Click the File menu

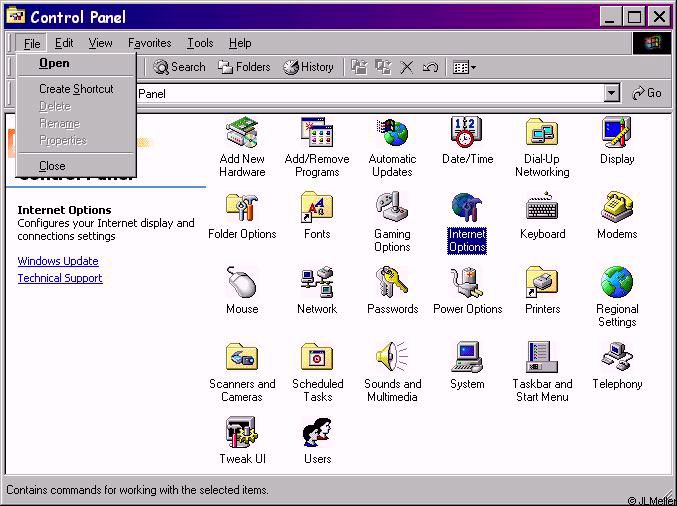tap(32, 43)
